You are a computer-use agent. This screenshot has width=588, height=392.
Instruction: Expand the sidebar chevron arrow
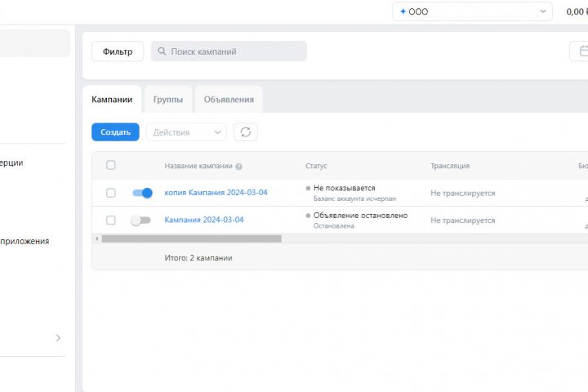pos(58,338)
